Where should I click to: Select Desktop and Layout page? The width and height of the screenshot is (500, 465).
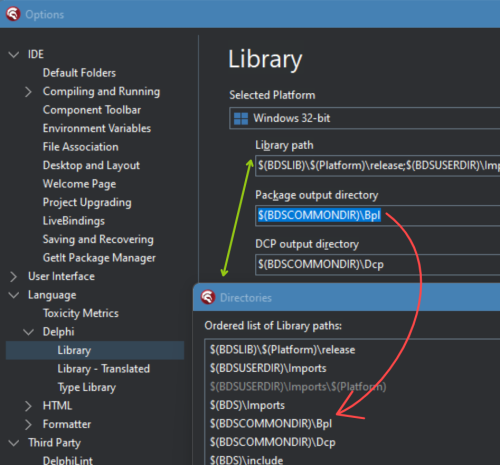pos(91,165)
